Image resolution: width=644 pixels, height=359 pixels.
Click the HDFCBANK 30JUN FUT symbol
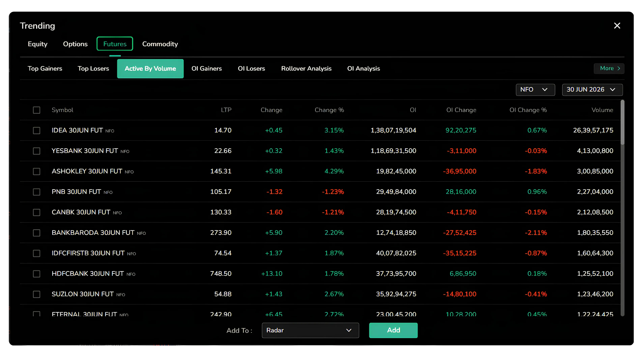(88, 274)
